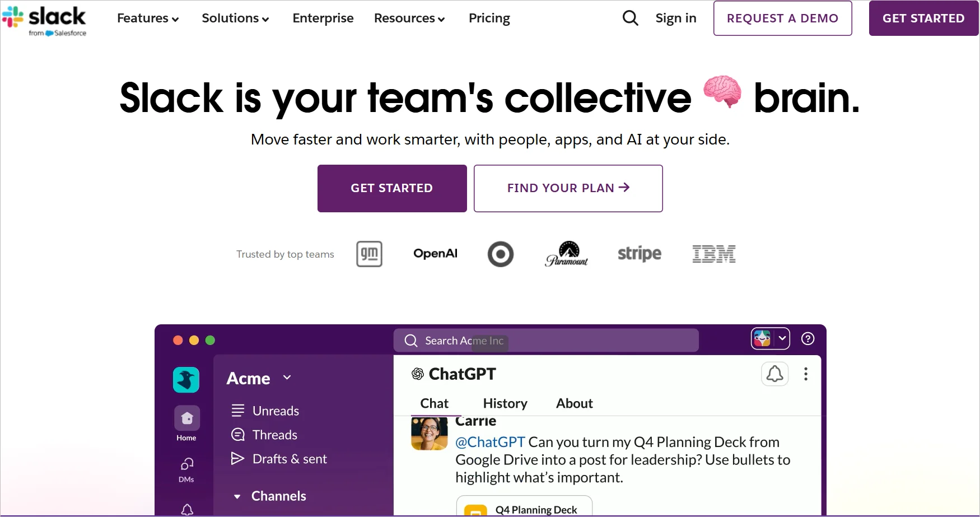The height and width of the screenshot is (517, 980).
Task: Click the help question mark icon
Action: pos(808,338)
